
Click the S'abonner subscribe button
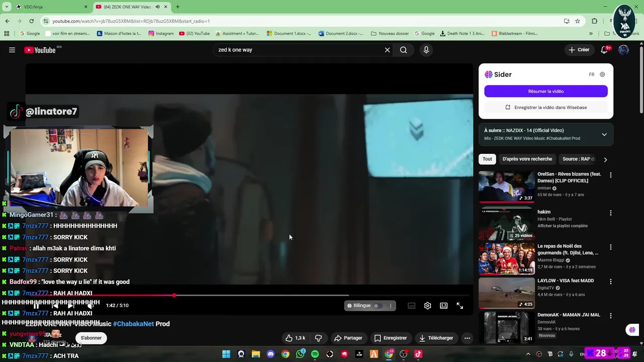[91, 338]
